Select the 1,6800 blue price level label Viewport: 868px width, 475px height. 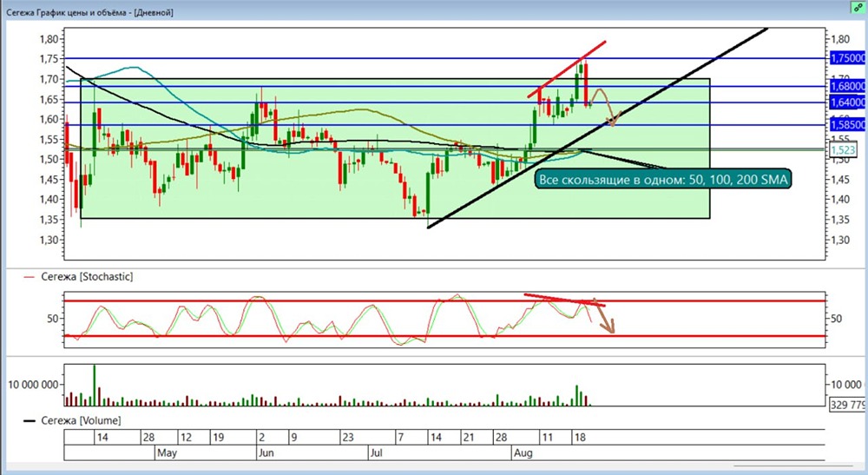pos(847,86)
